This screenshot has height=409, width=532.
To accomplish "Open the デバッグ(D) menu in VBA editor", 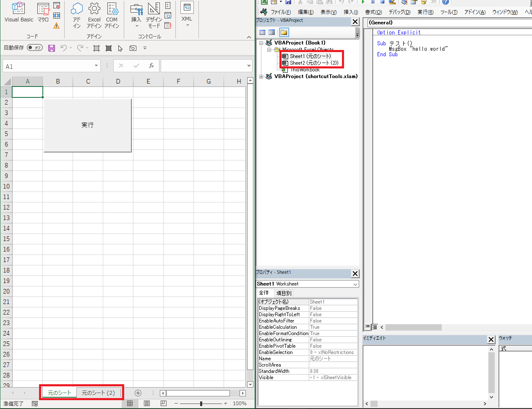I will tap(399, 12).
